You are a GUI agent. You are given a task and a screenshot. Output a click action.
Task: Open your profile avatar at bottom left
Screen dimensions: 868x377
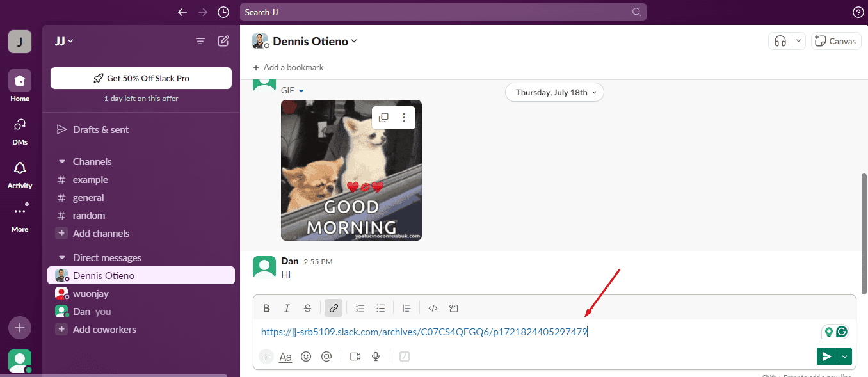pyautogui.click(x=20, y=361)
